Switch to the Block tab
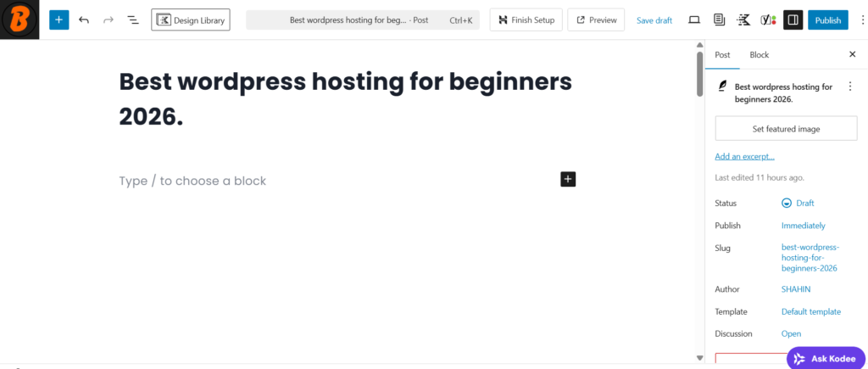This screenshot has width=868, height=369. click(x=759, y=54)
